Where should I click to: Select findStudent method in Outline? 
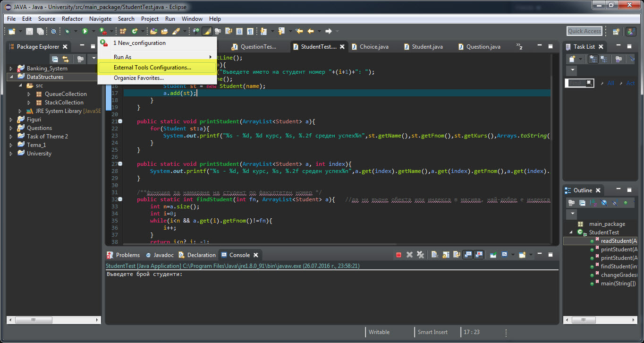click(x=619, y=266)
